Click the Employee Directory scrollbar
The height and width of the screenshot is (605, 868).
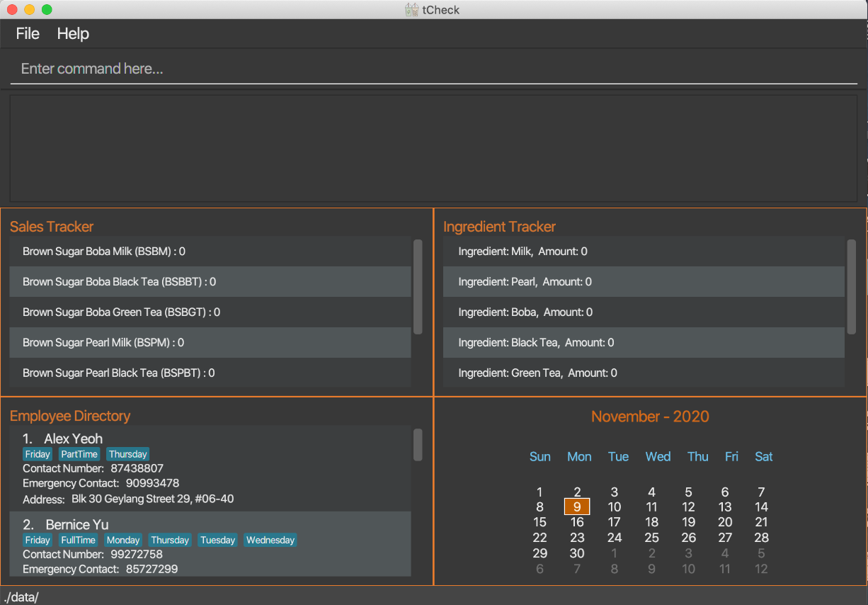[x=418, y=445]
